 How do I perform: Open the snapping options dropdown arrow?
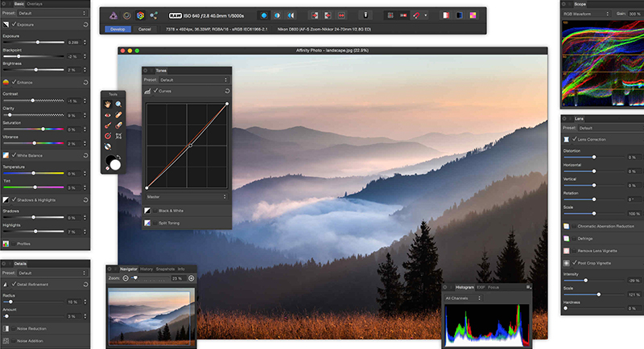[x=426, y=15]
